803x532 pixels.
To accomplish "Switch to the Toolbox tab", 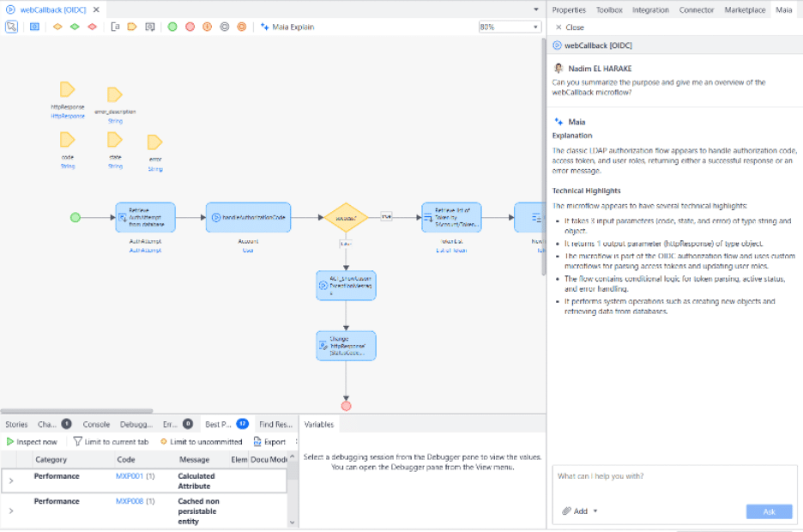I will pos(609,10).
